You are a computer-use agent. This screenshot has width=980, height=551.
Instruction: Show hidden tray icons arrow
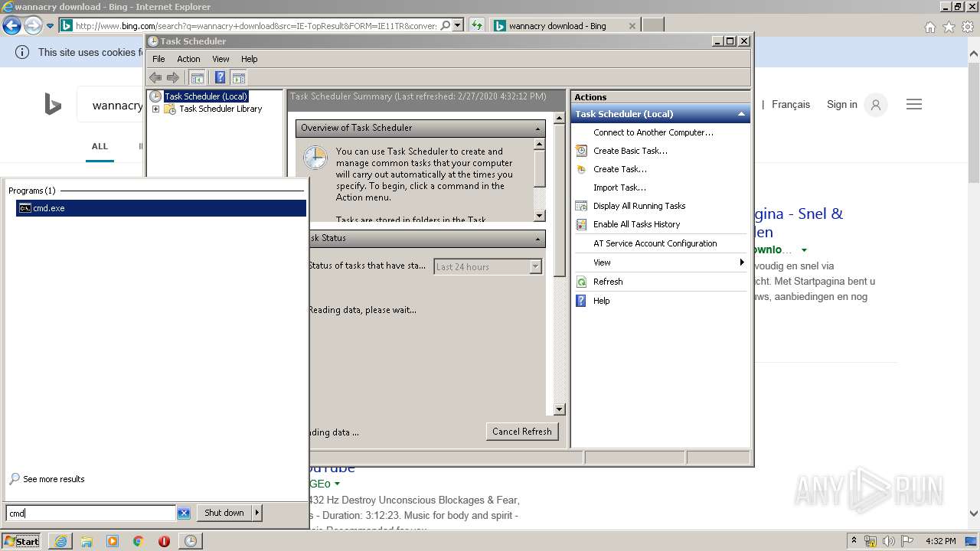pyautogui.click(x=854, y=541)
